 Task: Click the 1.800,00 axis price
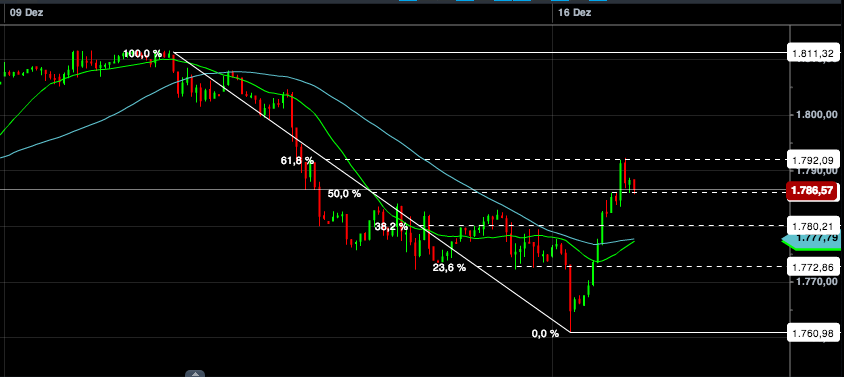[817, 115]
